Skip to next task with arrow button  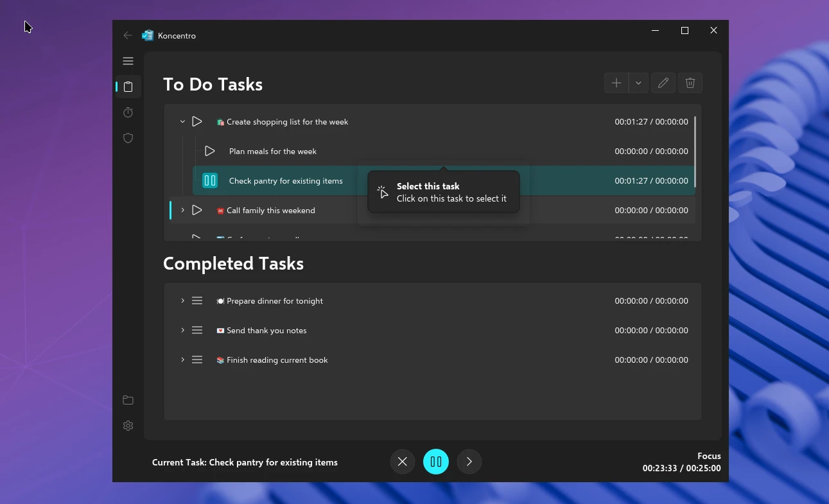tap(469, 461)
